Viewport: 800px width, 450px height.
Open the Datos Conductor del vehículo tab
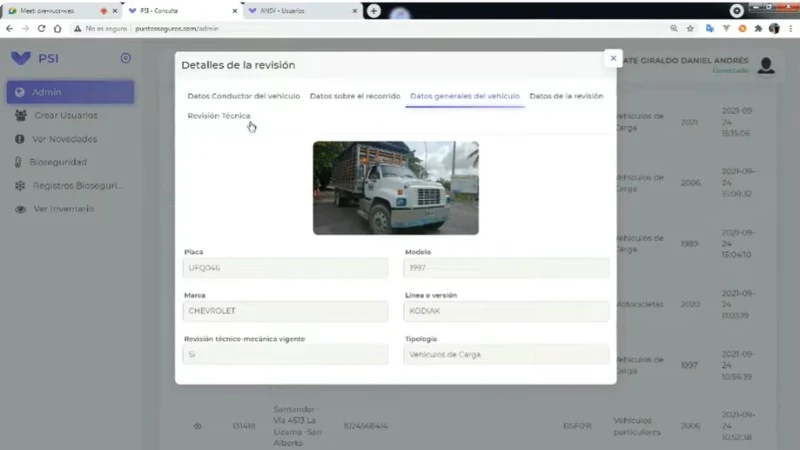(243, 96)
